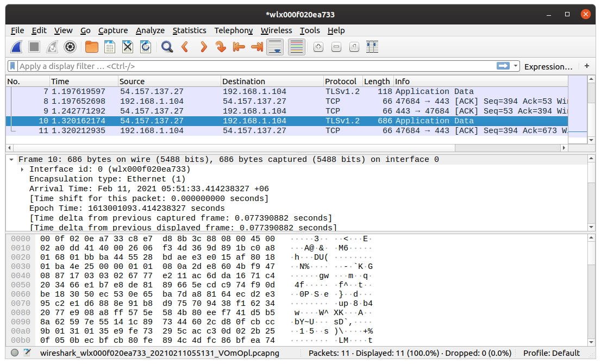Restart the current capture
Viewport: 601px width, 364px height.
coord(52,47)
